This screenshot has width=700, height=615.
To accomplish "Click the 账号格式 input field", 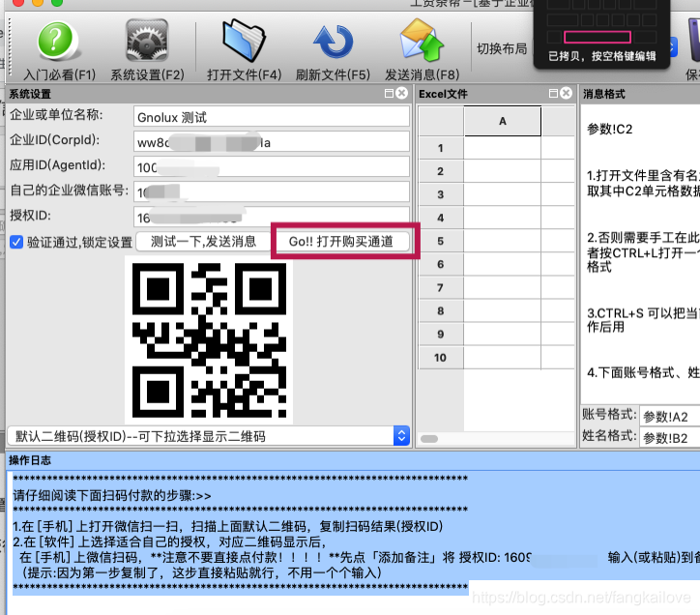I will (669, 416).
